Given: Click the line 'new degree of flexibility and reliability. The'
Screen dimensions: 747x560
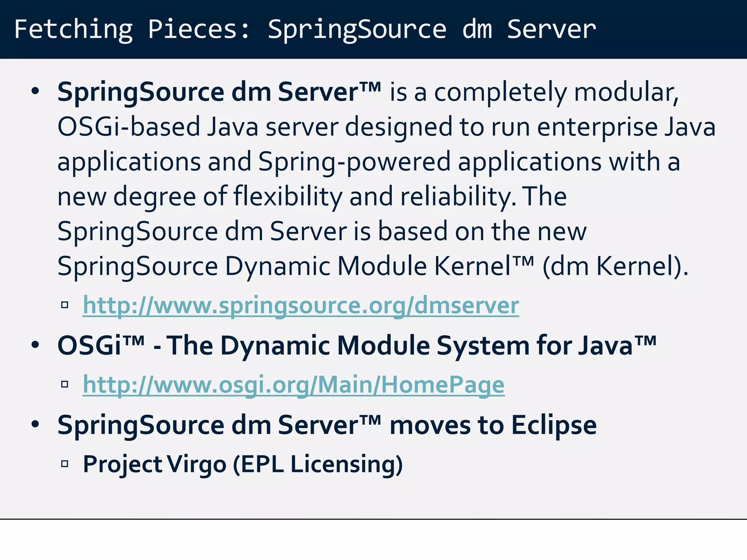Looking at the screenshot, I should click(x=312, y=197).
